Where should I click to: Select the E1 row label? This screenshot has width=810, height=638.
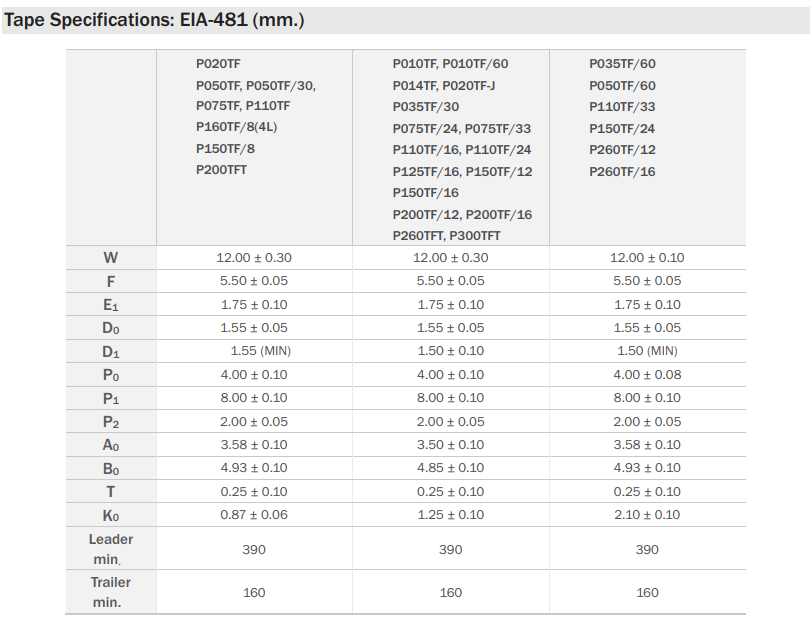110,305
